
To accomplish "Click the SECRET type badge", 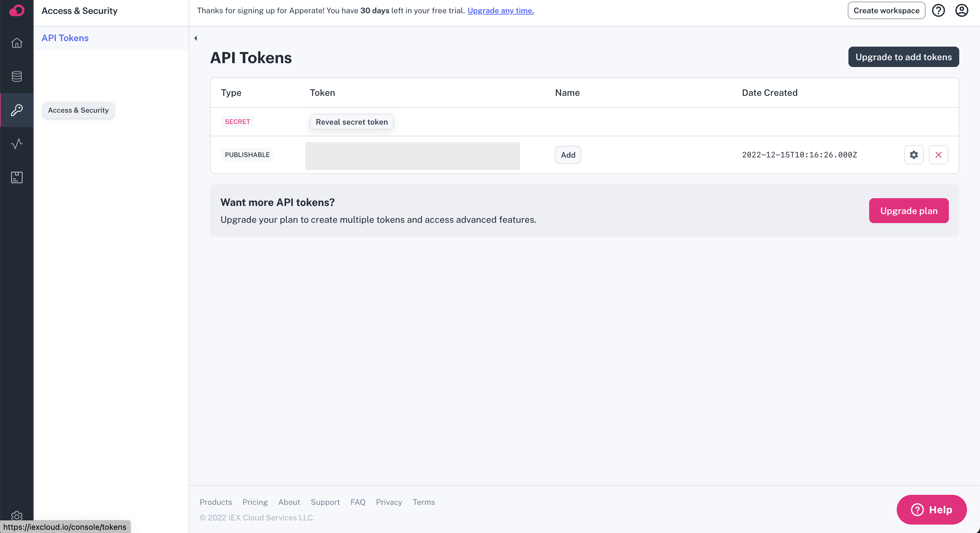I will (x=237, y=122).
